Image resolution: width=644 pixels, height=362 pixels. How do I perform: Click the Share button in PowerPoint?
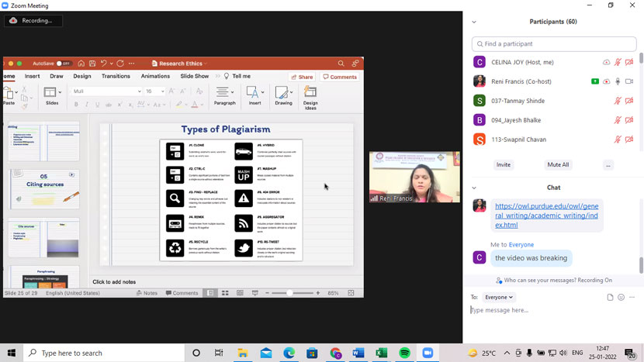click(x=302, y=77)
